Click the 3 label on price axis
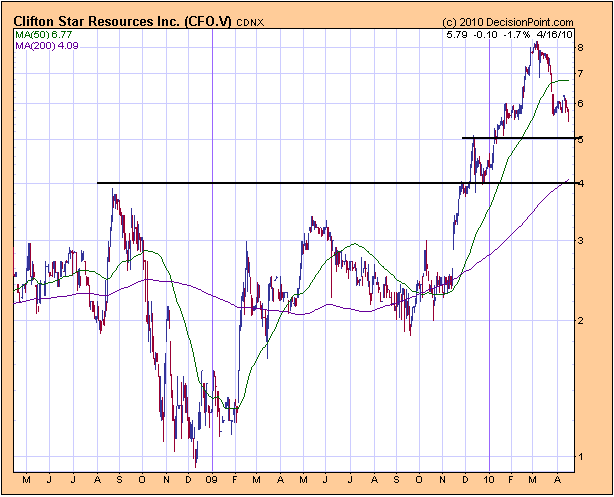The width and height of the screenshot is (614, 497). 580,240
